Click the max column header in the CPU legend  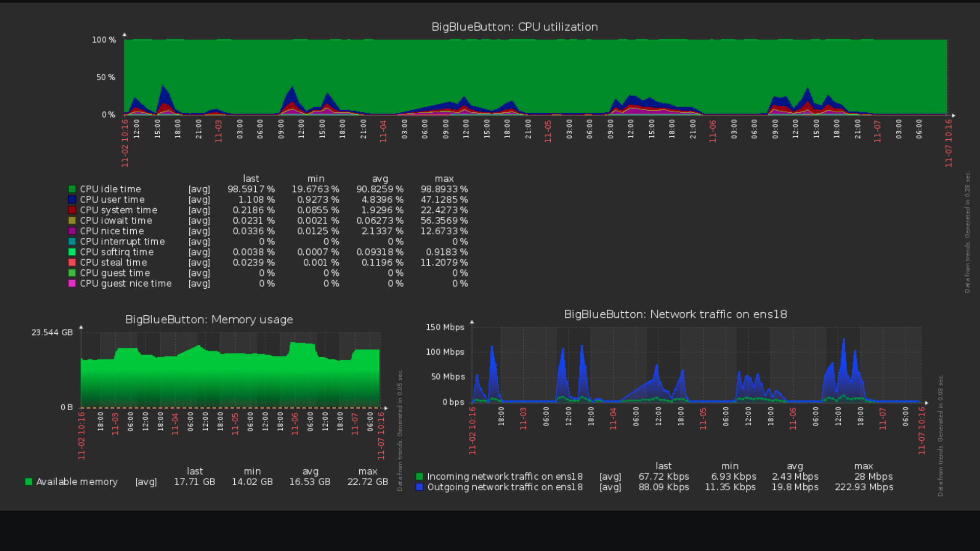[x=444, y=179]
